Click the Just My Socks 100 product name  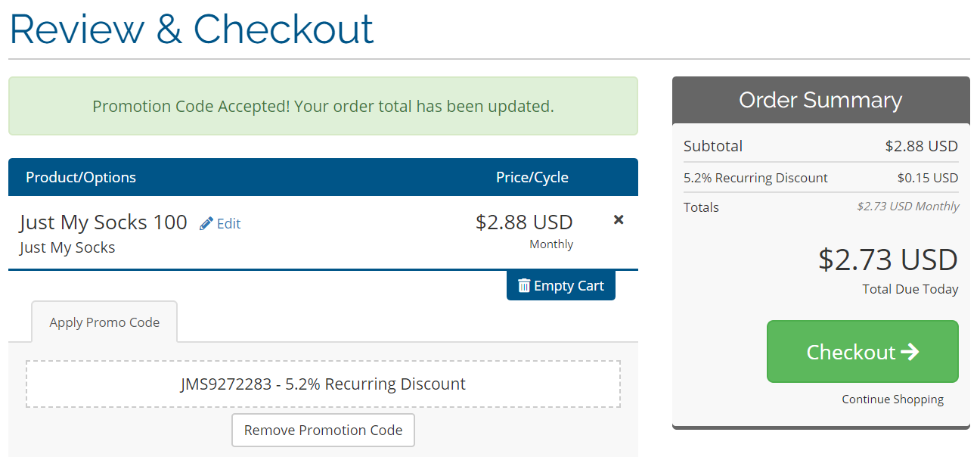[x=104, y=222]
